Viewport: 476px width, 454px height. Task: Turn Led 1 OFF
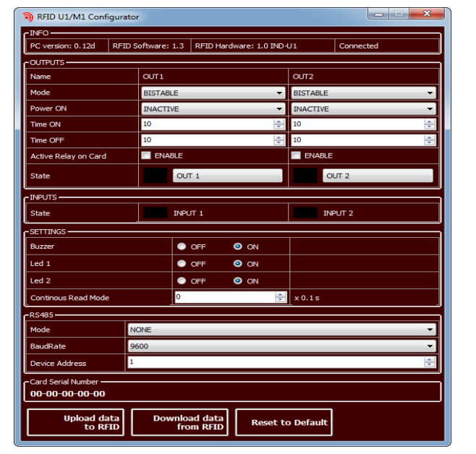(182, 264)
